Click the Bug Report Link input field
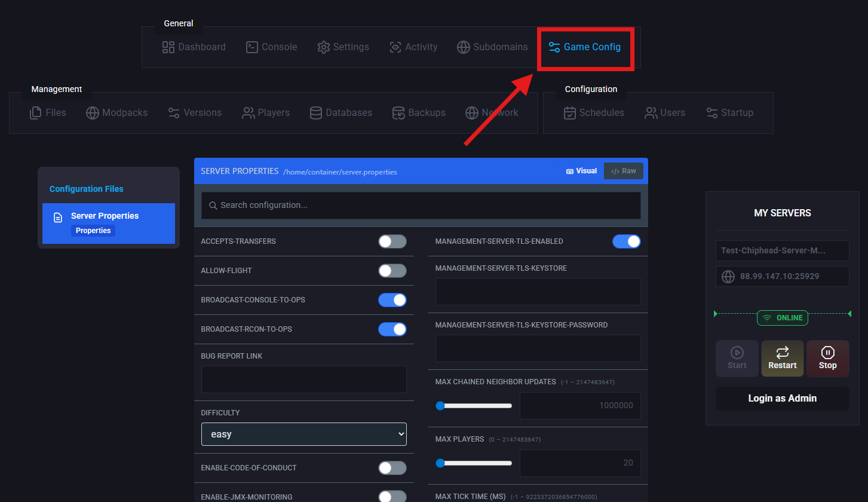Image resolution: width=868 pixels, height=502 pixels. pyautogui.click(x=304, y=379)
